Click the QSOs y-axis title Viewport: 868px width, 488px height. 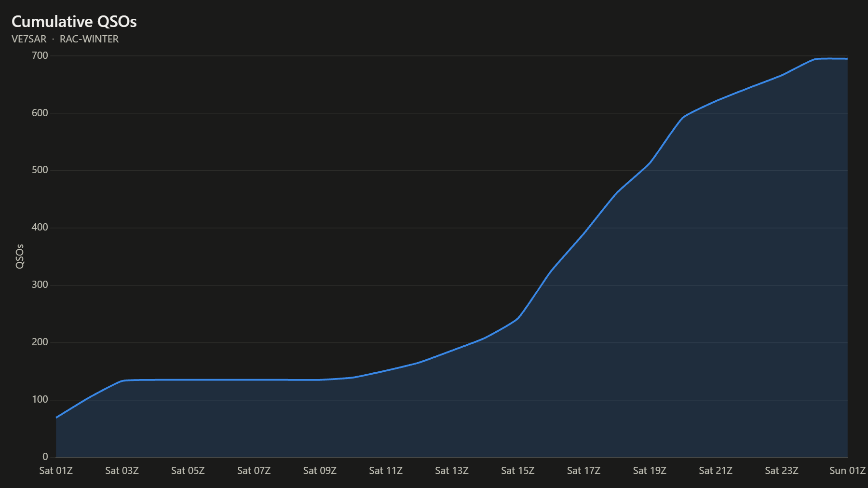[20, 256]
